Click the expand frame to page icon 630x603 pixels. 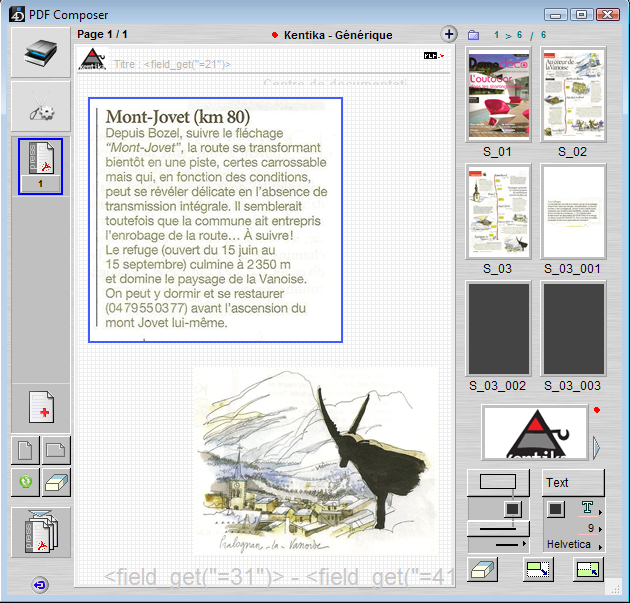tap(588, 569)
